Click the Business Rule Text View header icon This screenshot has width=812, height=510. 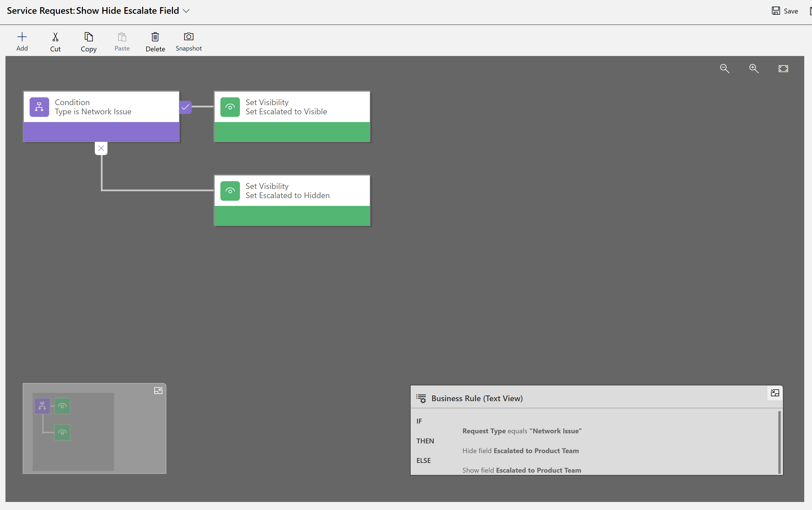(x=421, y=398)
